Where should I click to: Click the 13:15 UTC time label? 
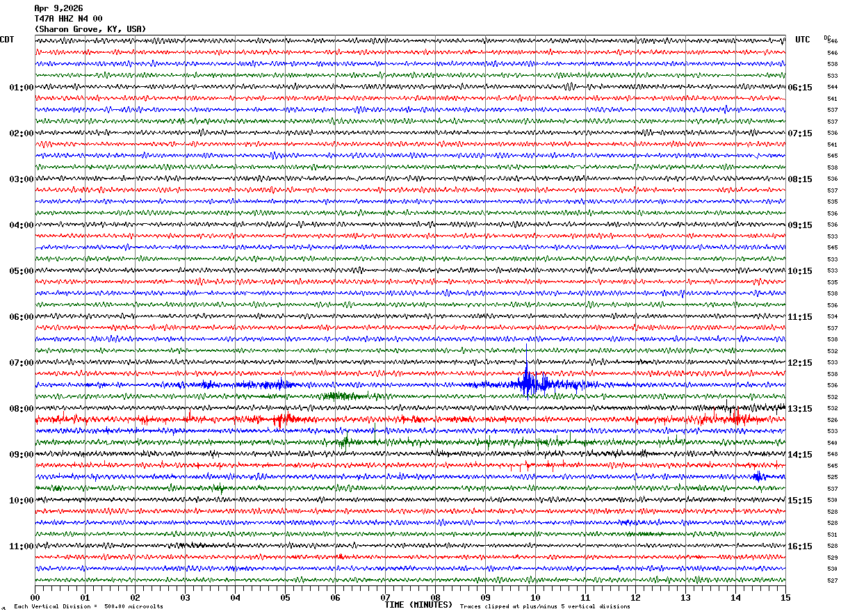[x=800, y=409]
